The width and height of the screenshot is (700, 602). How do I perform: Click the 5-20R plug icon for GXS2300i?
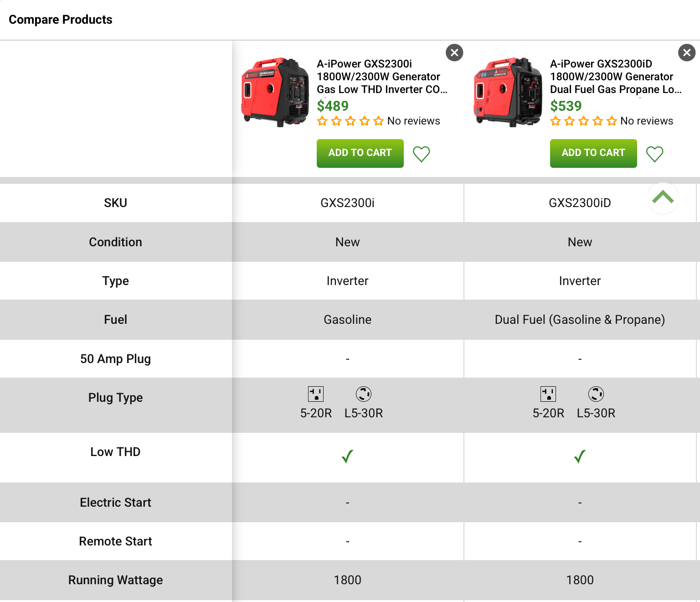316,394
